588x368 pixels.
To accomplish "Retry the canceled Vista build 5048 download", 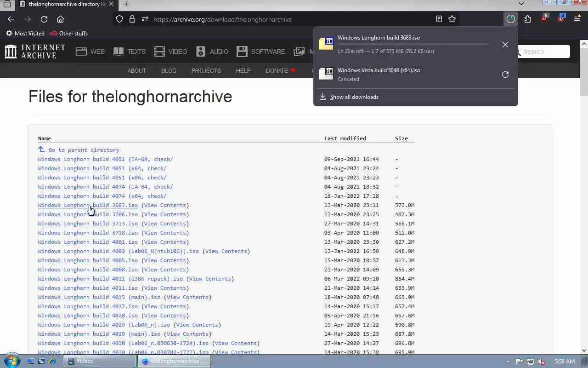I will 505,75.
